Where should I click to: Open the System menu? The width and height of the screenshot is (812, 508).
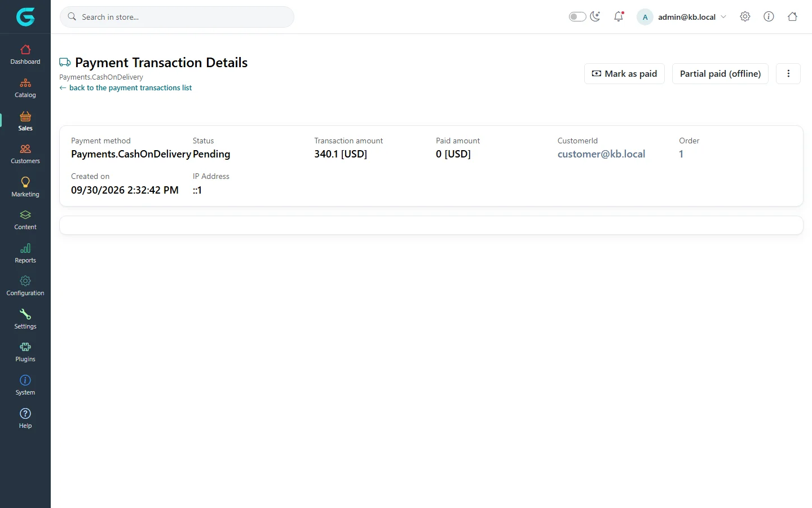click(25, 386)
